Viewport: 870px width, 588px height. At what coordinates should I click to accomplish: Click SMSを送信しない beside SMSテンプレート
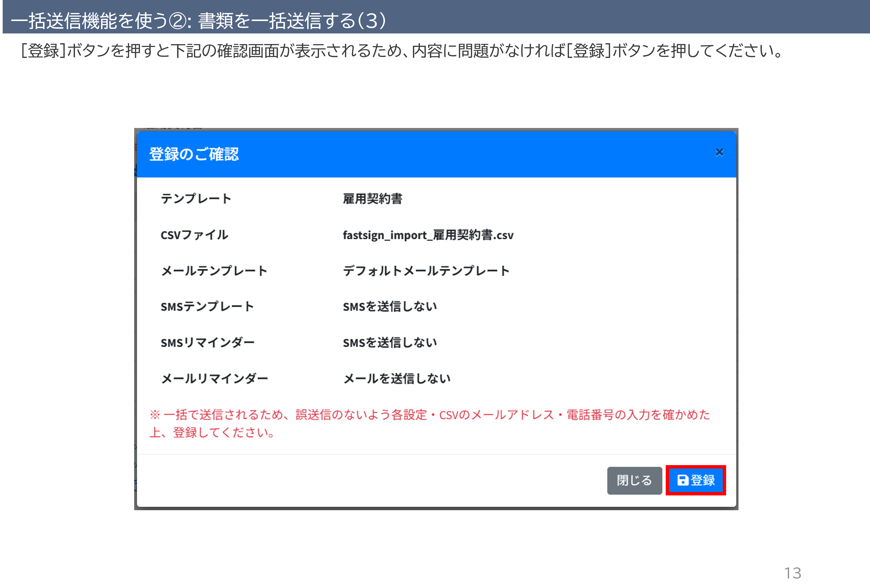[390, 307]
